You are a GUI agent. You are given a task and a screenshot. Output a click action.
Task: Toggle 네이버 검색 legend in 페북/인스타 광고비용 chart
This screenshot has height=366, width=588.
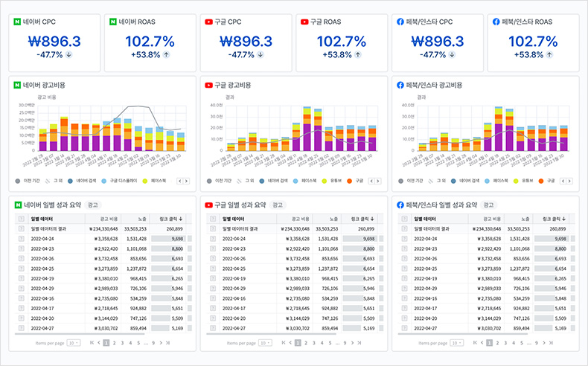[x=465, y=181]
